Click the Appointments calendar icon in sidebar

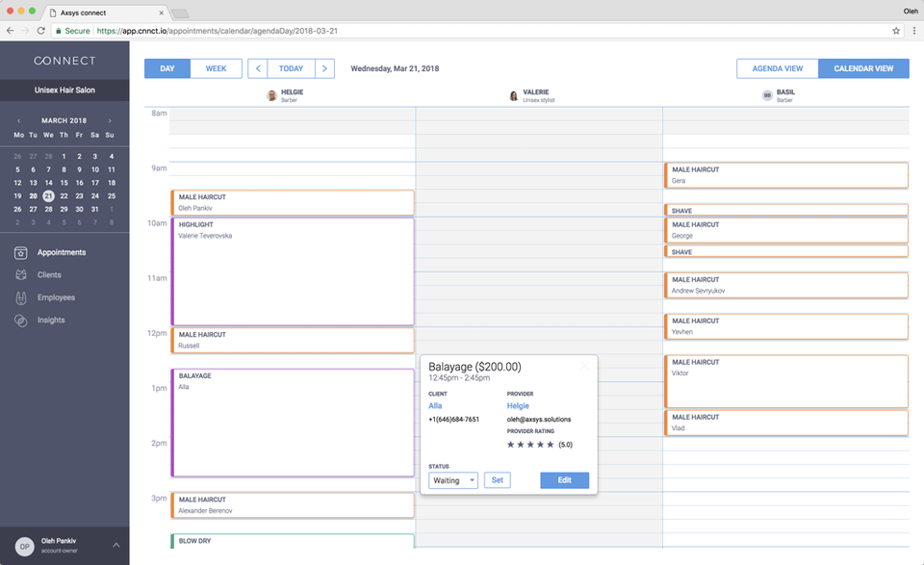20,253
